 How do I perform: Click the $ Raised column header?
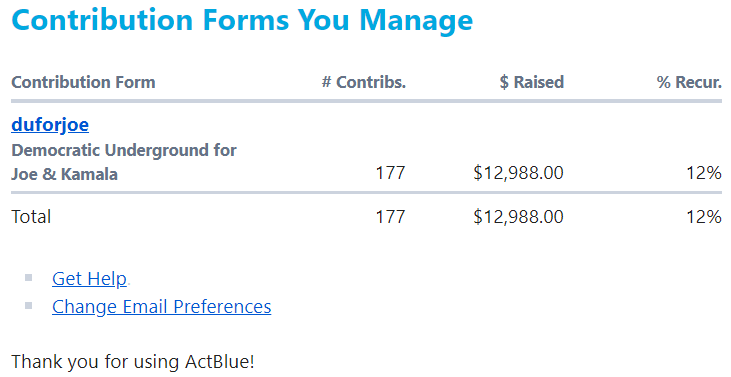tap(531, 82)
